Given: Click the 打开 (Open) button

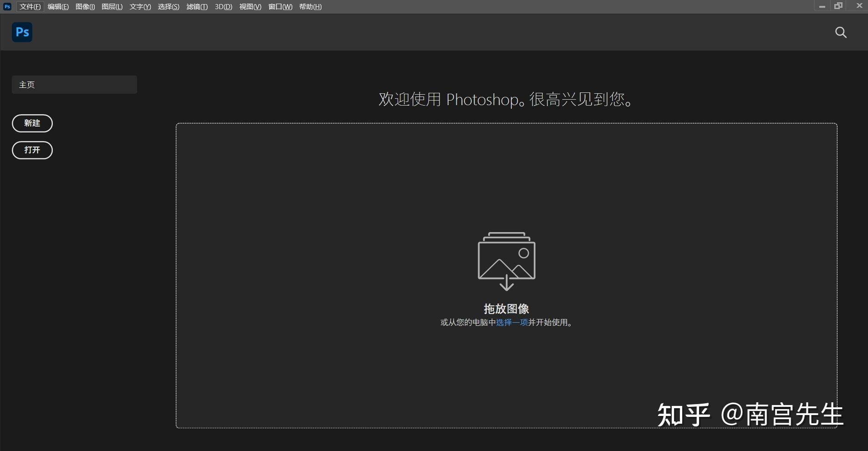Looking at the screenshot, I should pyautogui.click(x=32, y=150).
